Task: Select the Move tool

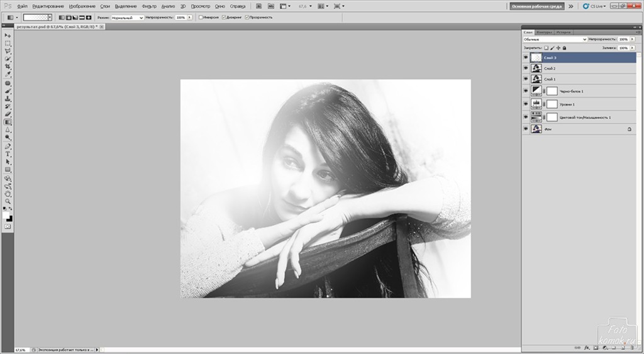Action: pyautogui.click(x=8, y=36)
